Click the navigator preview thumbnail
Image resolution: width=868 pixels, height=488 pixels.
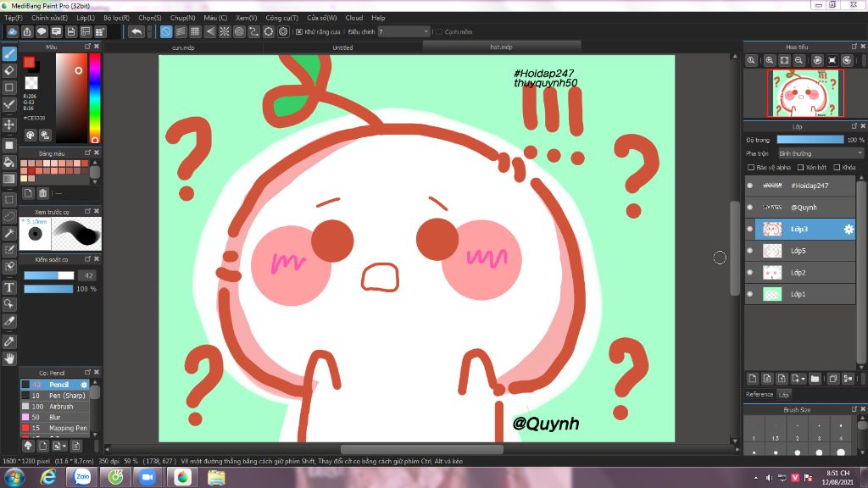[x=805, y=93]
